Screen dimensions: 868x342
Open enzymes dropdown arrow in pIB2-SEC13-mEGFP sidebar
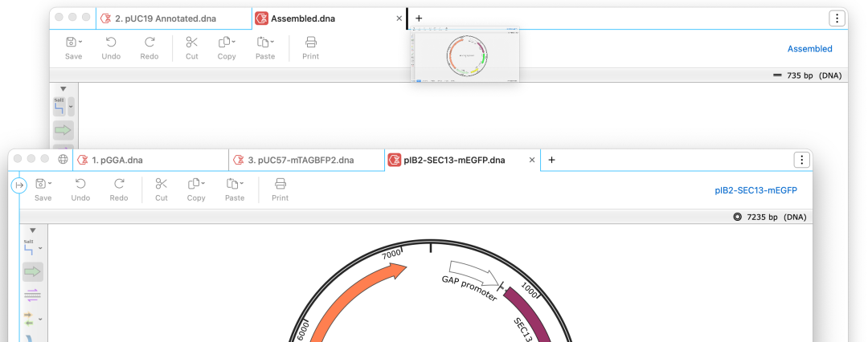(40, 248)
